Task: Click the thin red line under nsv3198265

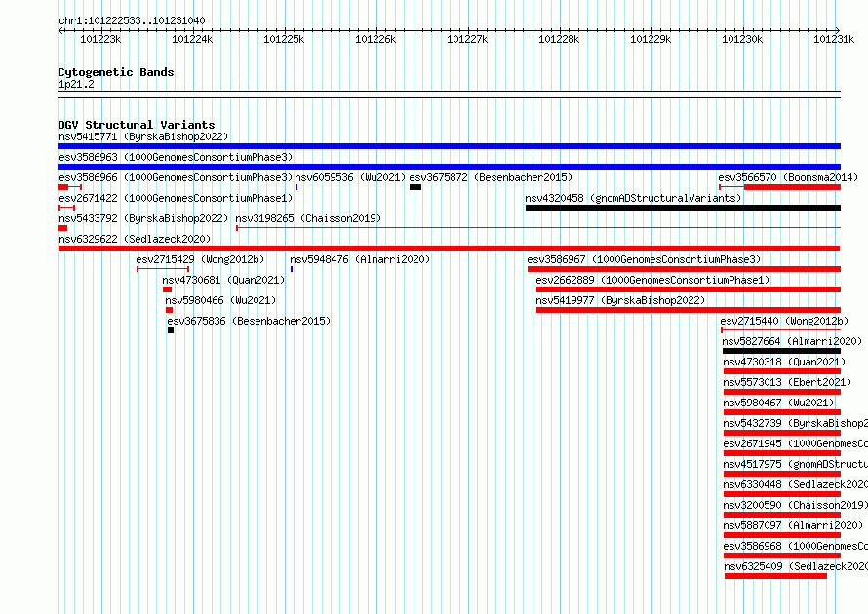Action: 538,228
